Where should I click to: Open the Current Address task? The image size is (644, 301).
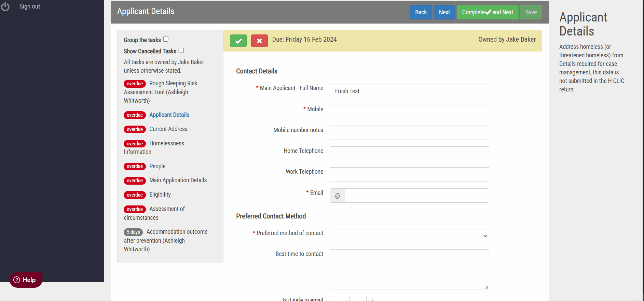[x=168, y=129]
